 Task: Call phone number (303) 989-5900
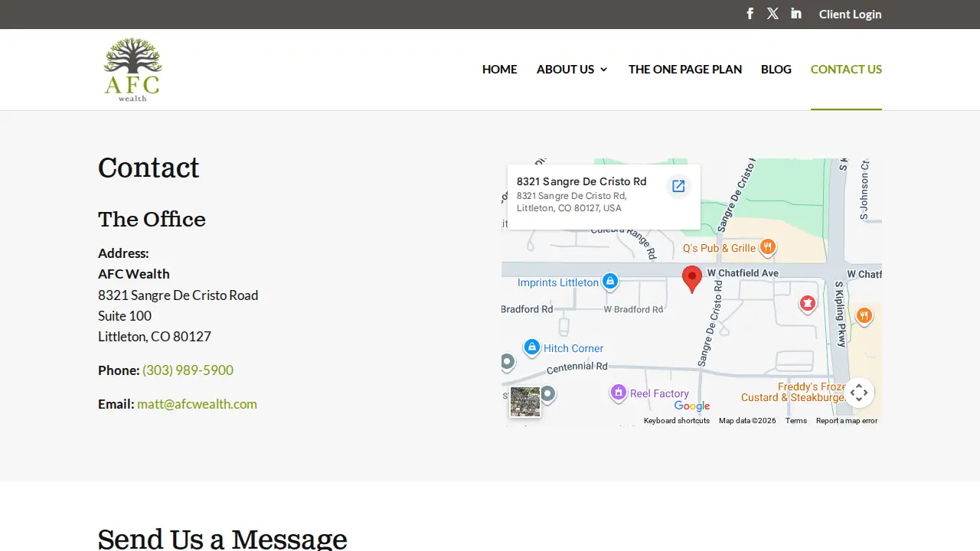point(188,370)
